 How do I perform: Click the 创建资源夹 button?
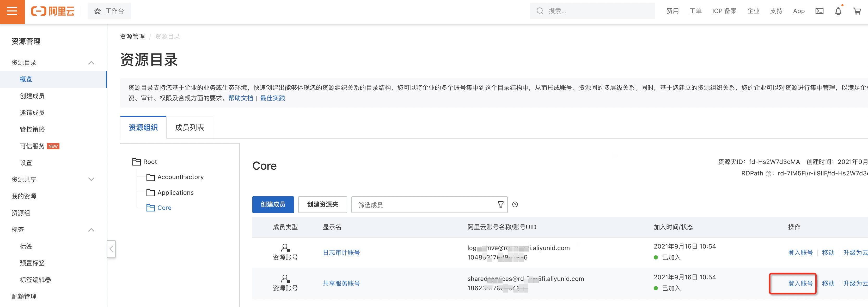pyautogui.click(x=322, y=204)
